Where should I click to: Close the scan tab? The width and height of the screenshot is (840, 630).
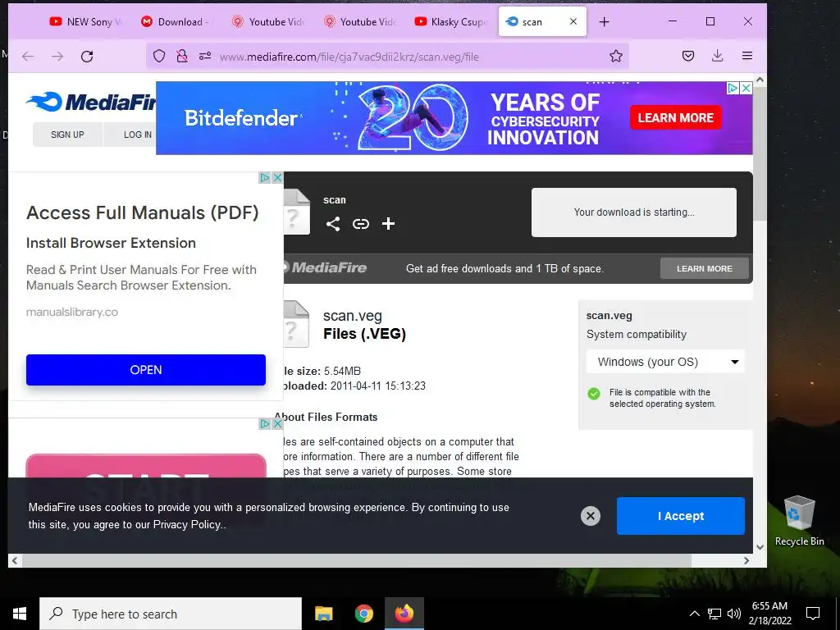pos(573,21)
